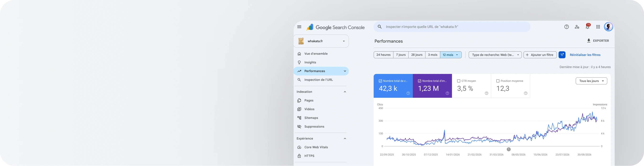
Task: Open the 12 mois date range dropdown
Action: point(451,55)
